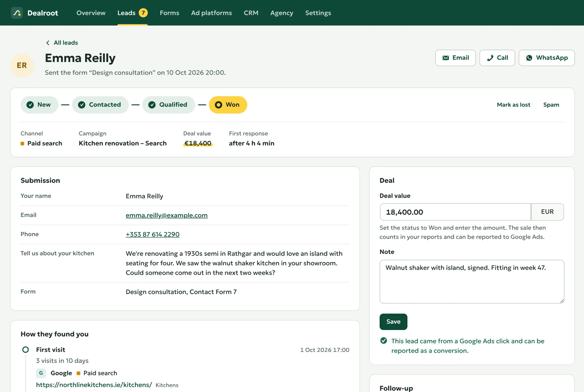584x392 pixels.
Task: Click the Dealroot logo icon
Action: coord(17,13)
